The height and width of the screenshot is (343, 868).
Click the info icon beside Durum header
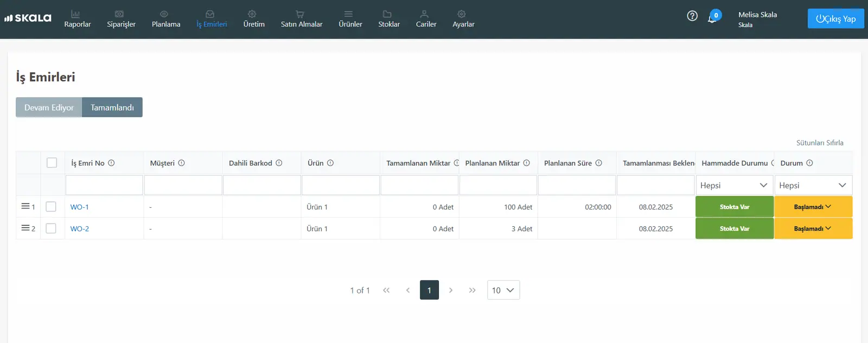(x=809, y=163)
